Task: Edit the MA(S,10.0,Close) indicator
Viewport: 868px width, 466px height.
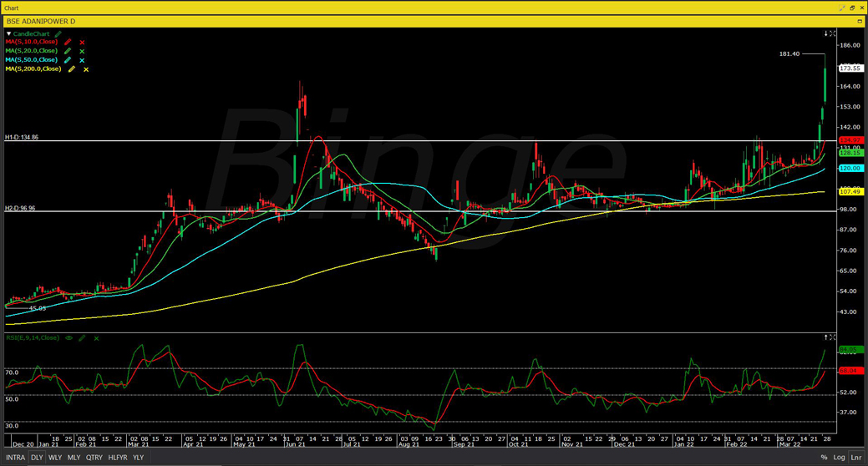Action: (68, 42)
